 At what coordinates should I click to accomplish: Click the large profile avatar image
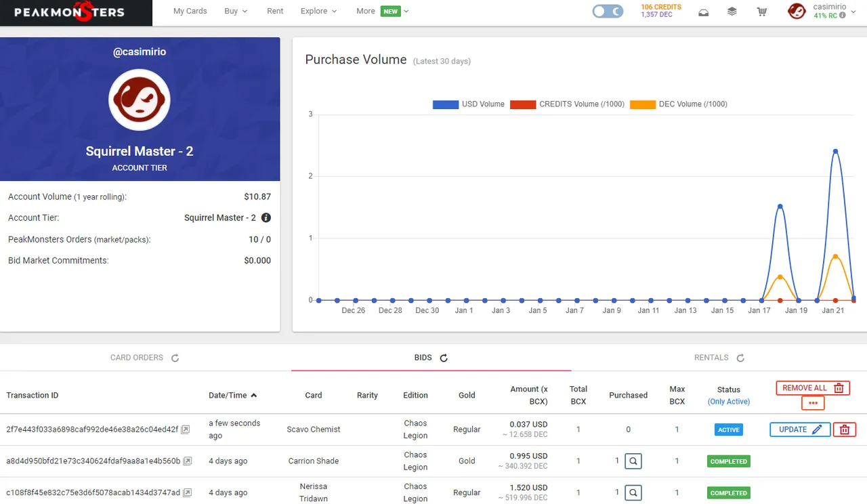click(x=140, y=100)
